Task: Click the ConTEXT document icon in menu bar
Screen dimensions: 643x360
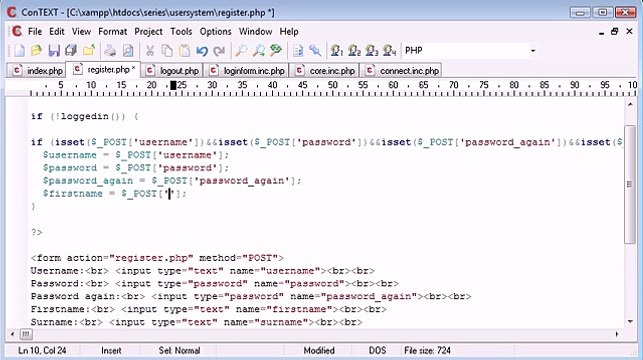Action: pos(17,31)
